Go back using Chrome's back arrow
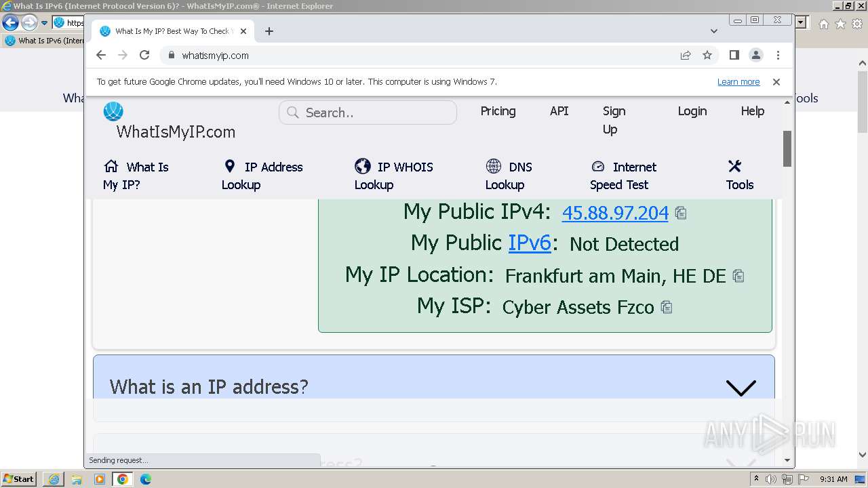Screen dimensions: 868x488 pos(101,56)
